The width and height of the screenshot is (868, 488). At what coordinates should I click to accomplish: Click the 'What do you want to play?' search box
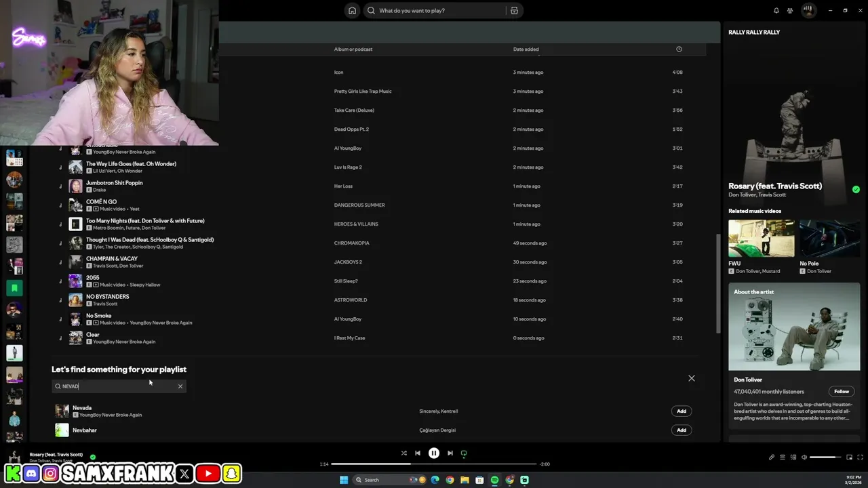click(436, 10)
